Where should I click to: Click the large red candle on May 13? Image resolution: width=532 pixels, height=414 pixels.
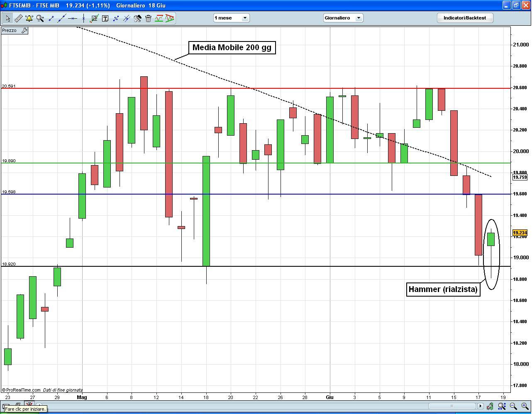click(169, 154)
